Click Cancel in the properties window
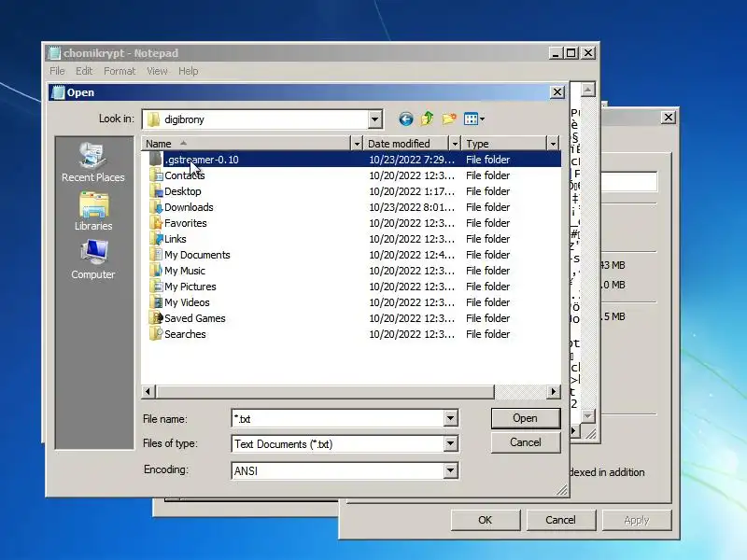Screen dimensions: 747x560 560,520
